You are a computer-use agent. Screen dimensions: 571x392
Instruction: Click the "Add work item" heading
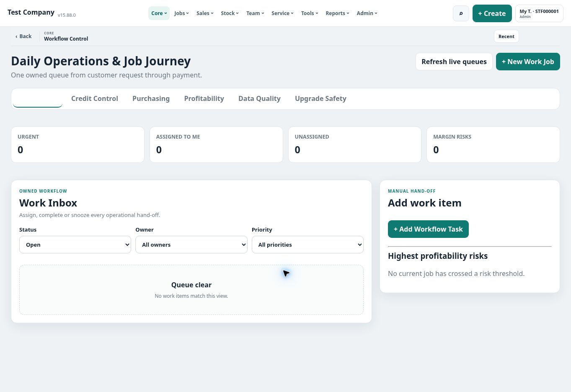(424, 203)
